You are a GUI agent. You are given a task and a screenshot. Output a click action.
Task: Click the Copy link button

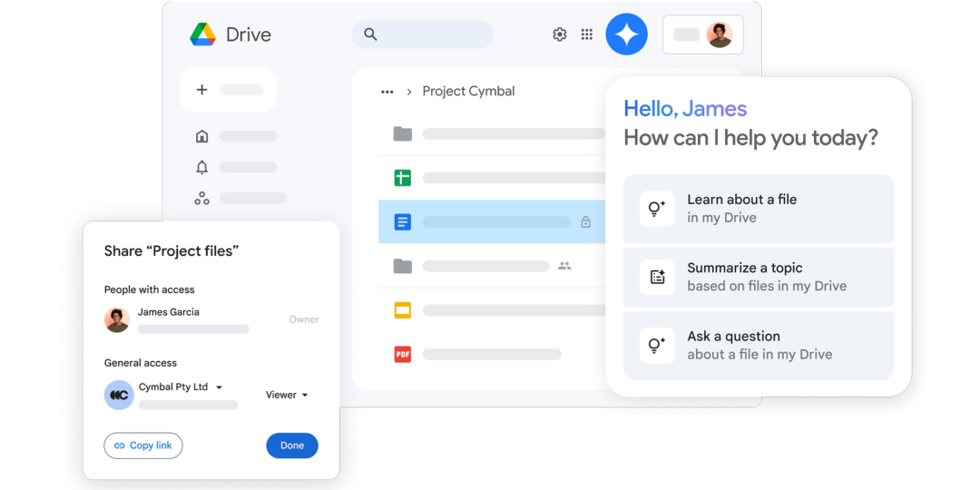coord(143,446)
